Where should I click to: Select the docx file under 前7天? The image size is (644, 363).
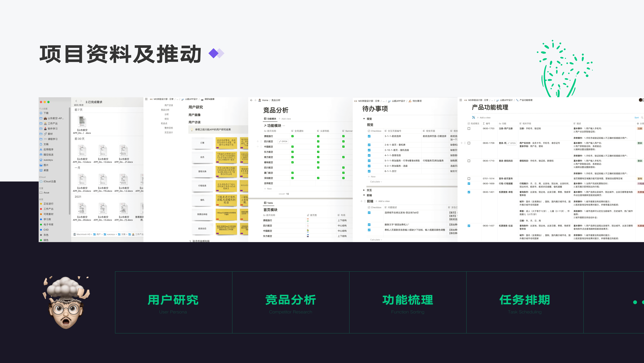click(x=82, y=125)
